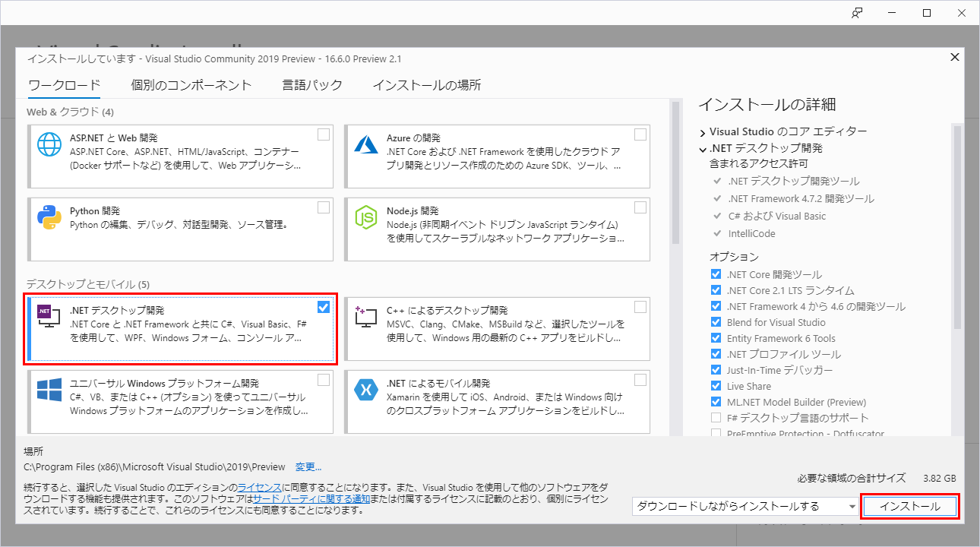Switch to the ワークロード tab
Screen dimensions: 980x547
(64, 85)
